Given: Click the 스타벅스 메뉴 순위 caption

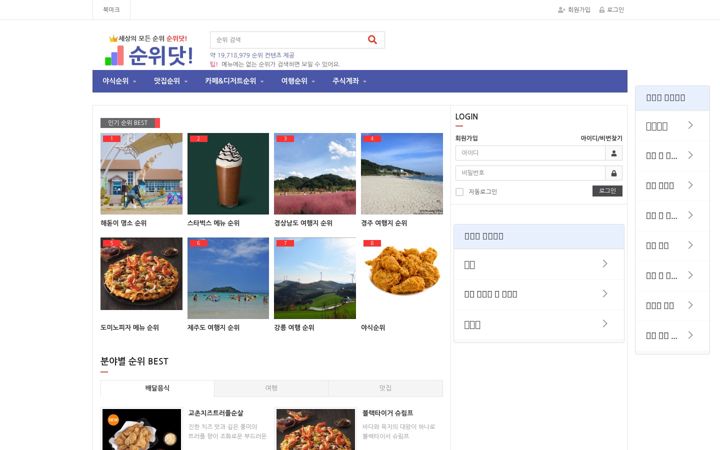Looking at the screenshot, I should pos(214,223).
